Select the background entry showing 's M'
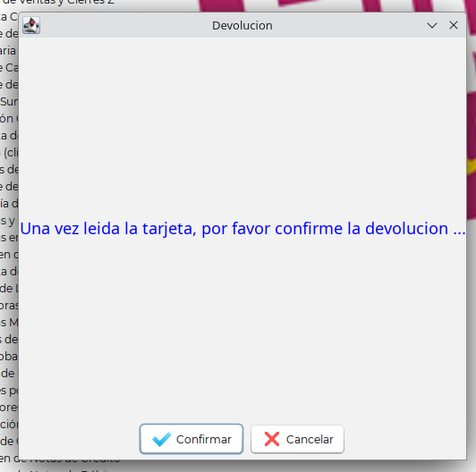 click(9, 323)
